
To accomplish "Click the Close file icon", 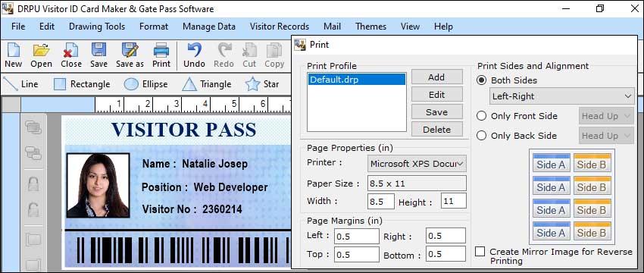I will pyautogui.click(x=71, y=55).
